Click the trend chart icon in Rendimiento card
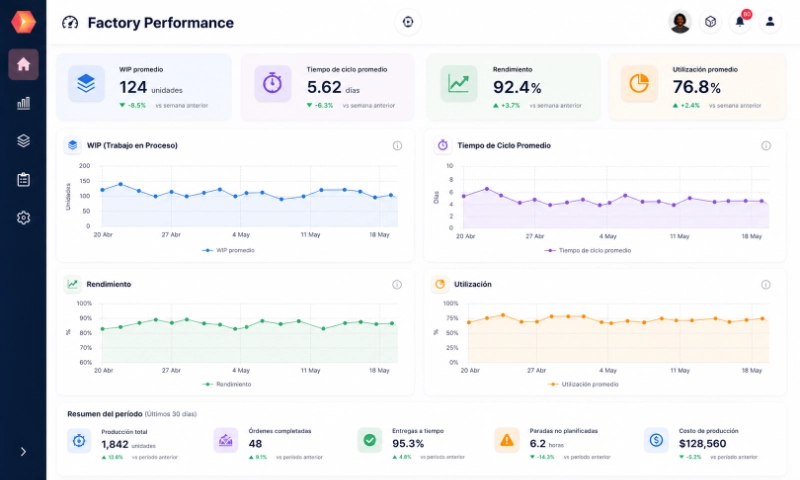The image size is (800, 480). (x=458, y=83)
